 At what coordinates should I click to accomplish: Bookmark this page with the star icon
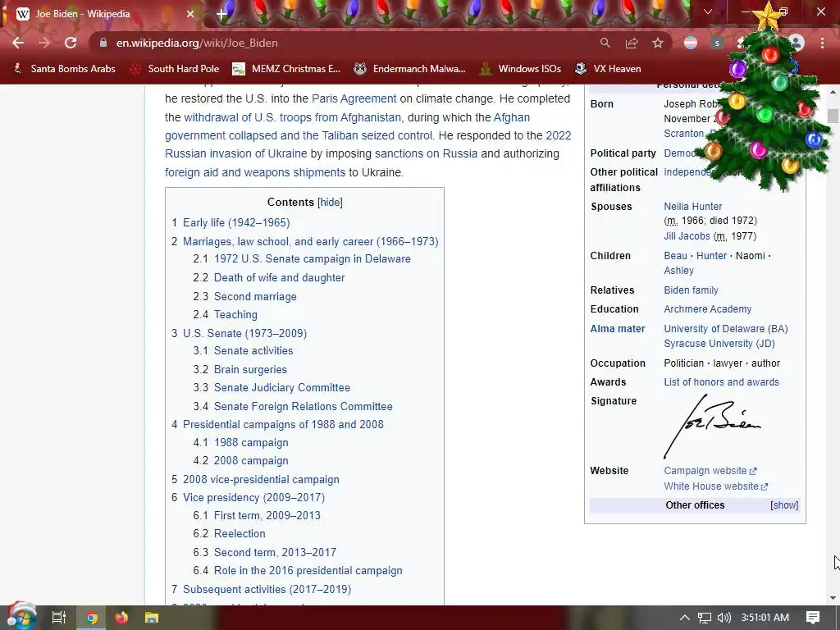658,43
